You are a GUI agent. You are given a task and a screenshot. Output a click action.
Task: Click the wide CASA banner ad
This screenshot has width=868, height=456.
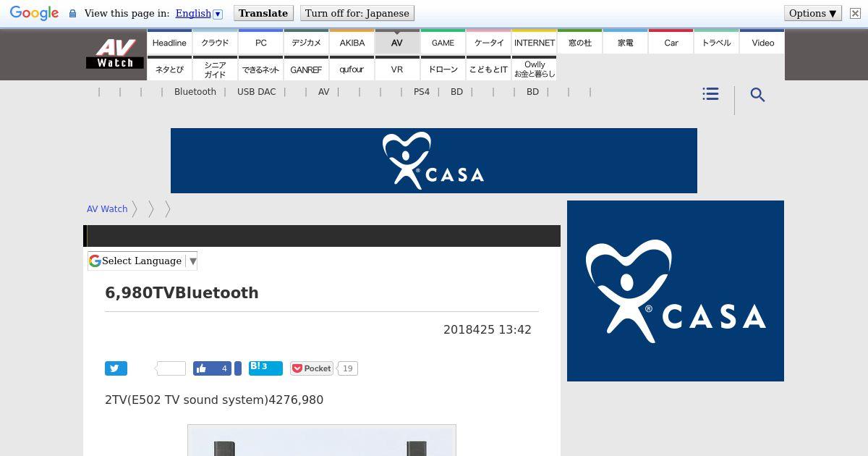pos(434,161)
